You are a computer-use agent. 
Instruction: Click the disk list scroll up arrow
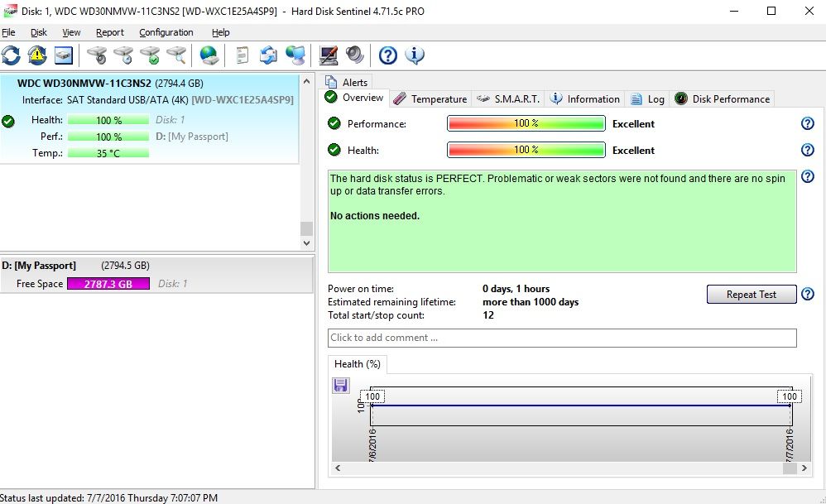click(x=306, y=81)
